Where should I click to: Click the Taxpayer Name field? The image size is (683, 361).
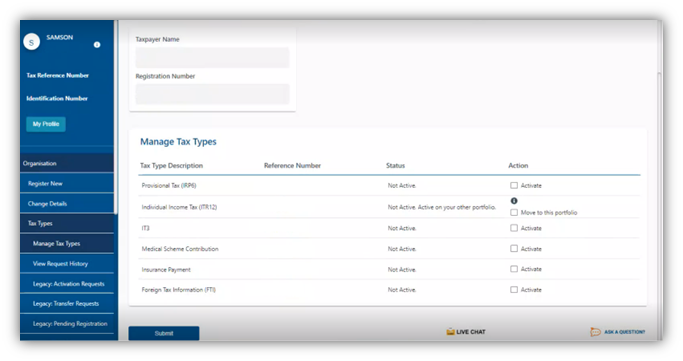212,57
